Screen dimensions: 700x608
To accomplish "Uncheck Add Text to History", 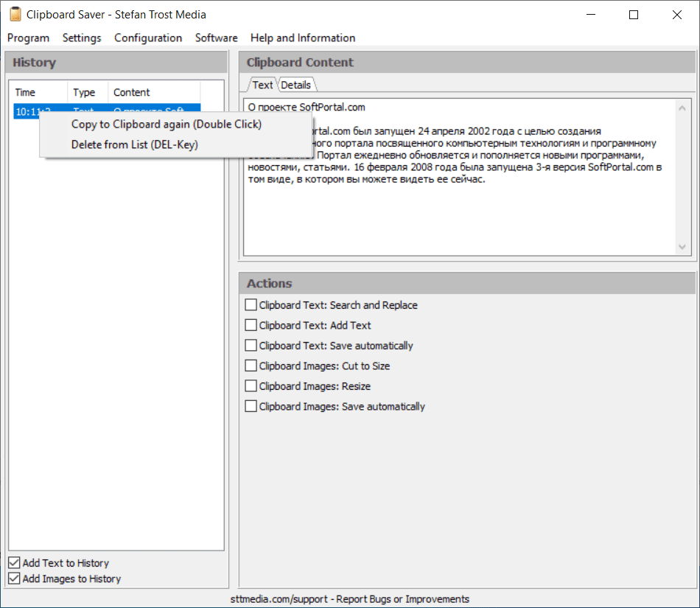I will (x=58, y=563).
